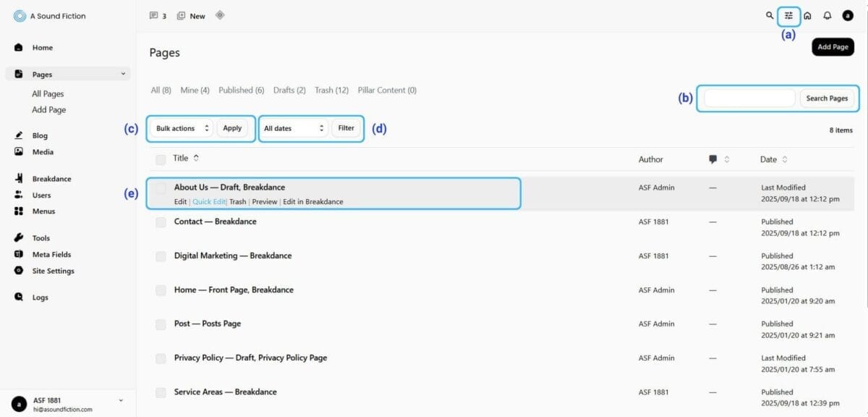Click the New content icon in the toolbar
868x417 pixels.
pos(181,15)
